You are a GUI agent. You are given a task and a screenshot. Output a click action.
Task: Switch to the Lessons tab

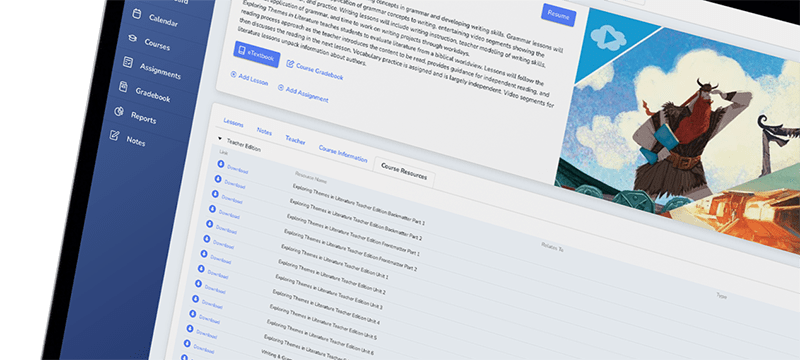233,123
